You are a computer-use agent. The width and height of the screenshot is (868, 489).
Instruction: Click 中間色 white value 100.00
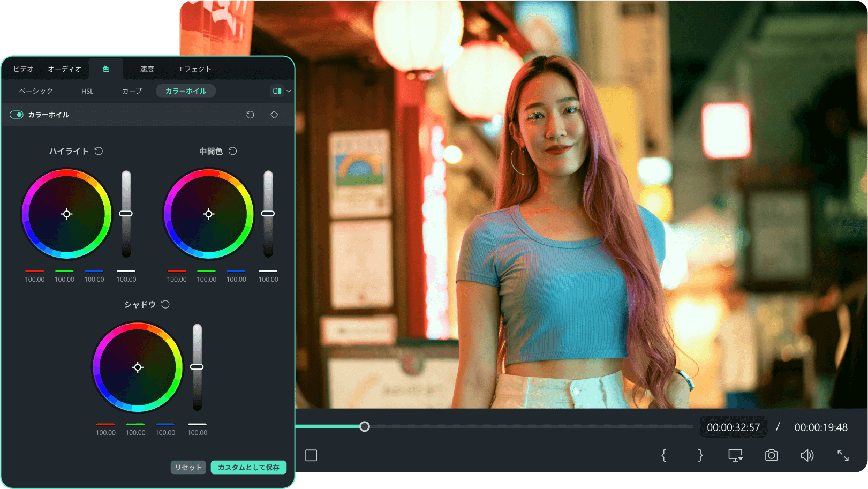point(268,280)
